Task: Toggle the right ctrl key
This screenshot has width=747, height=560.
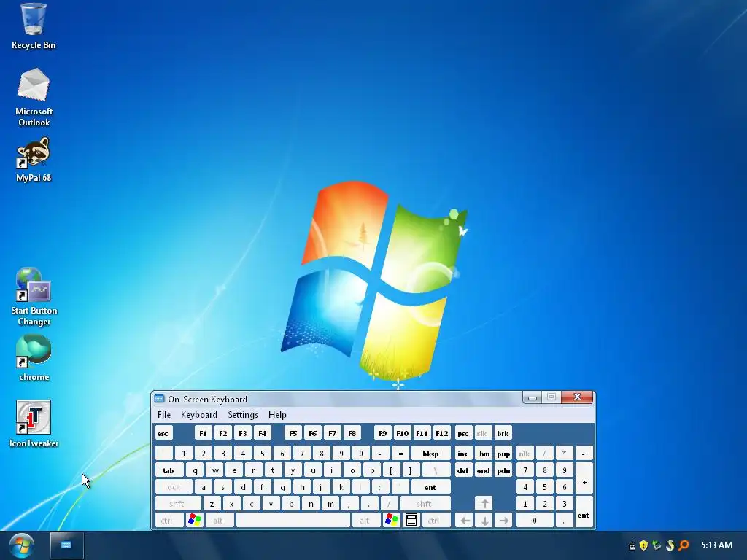Action: click(x=435, y=521)
